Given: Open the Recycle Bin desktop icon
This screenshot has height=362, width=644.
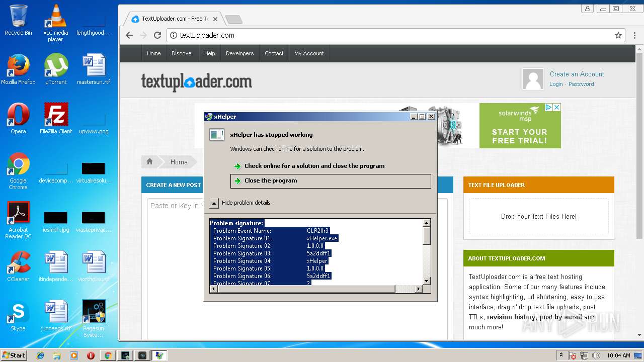Looking at the screenshot, I should click(18, 20).
